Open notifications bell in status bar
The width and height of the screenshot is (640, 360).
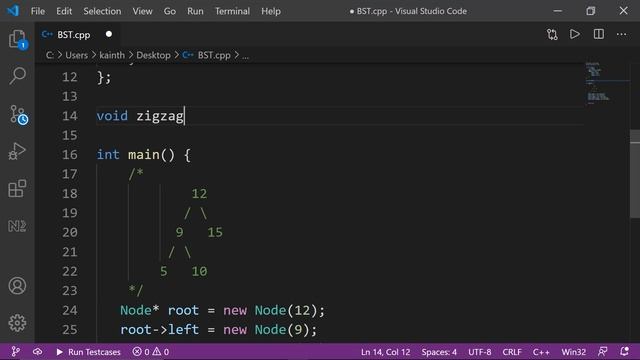[x=624, y=351]
